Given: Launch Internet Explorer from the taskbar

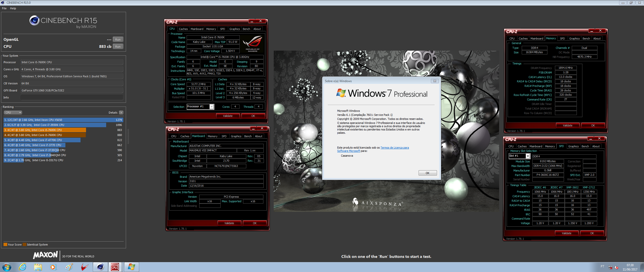Looking at the screenshot, I should (23, 267).
